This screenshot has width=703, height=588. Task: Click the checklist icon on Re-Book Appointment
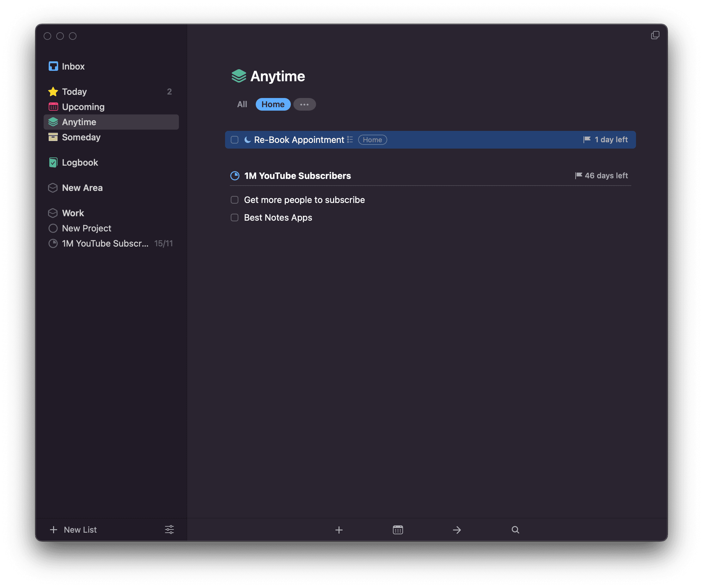tap(350, 140)
